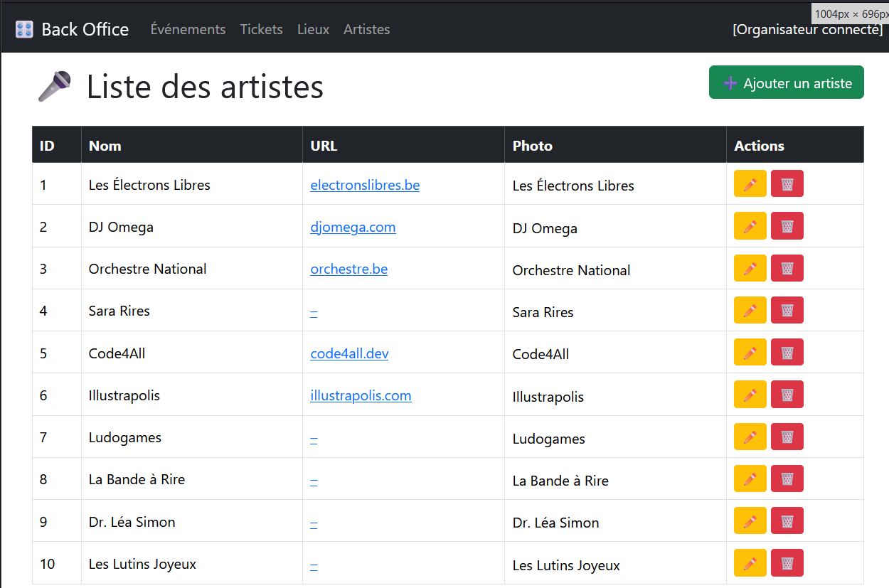Edit Ludogames with pencil icon
The width and height of the screenshot is (889, 588).
tap(750, 437)
